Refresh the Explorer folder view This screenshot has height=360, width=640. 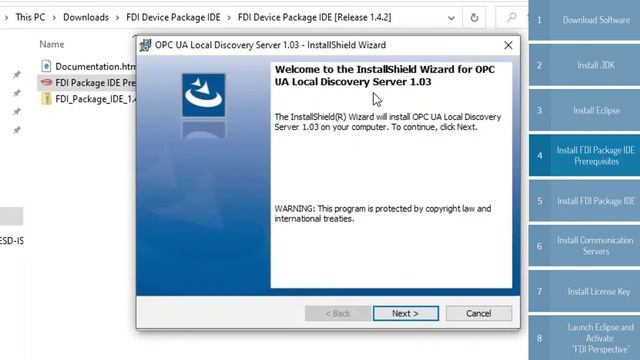click(x=474, y=18)
